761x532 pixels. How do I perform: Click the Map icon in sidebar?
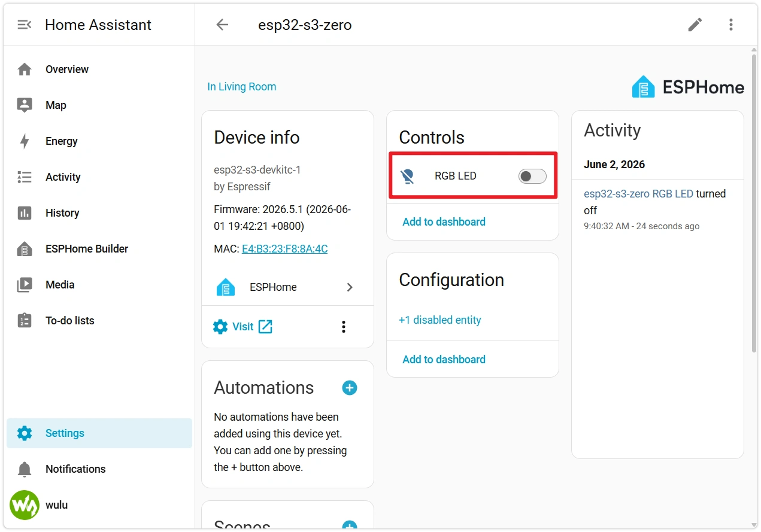[x=25, y=105]
